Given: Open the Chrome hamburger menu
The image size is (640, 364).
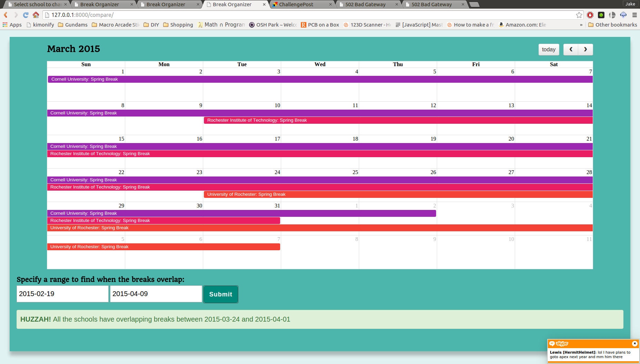Looking at the screenshot, I should point(634,15).
